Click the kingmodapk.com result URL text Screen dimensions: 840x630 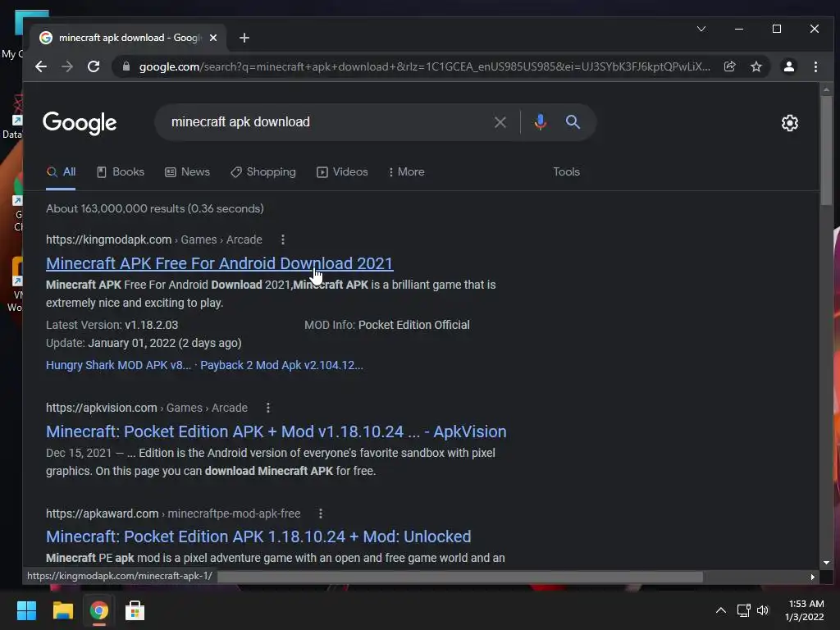[x=109, y=240]
